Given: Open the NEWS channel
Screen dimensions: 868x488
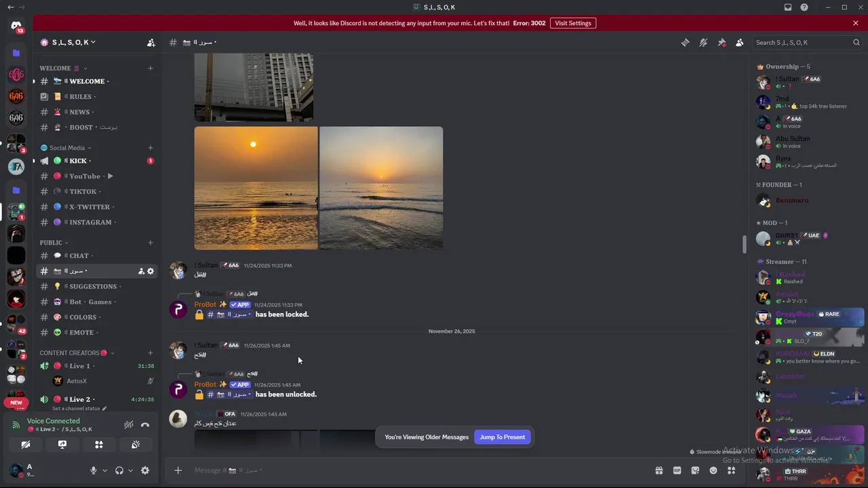Looking at the screenshot, I should pos(98,112).
